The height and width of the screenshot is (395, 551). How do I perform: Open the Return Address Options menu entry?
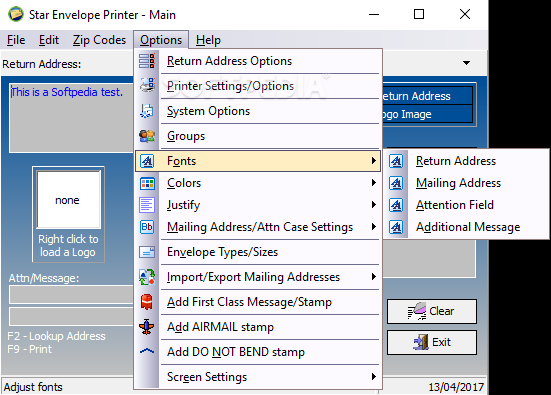[x=258, y=61]
